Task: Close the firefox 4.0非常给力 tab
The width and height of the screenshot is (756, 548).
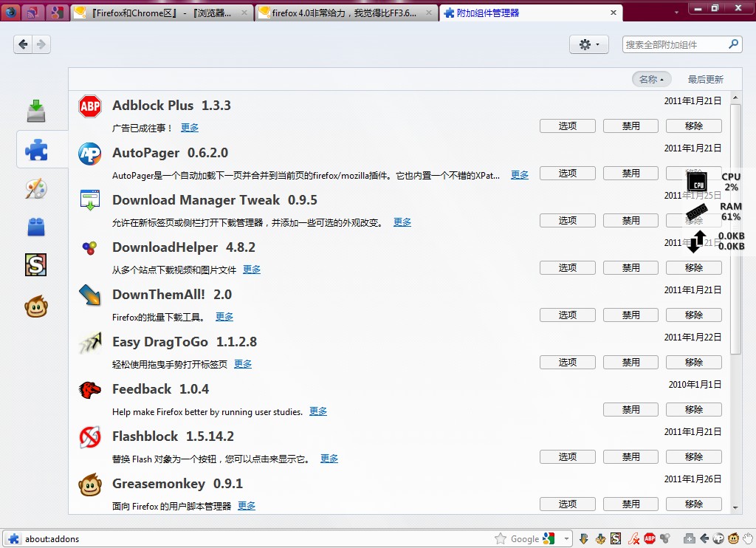Action: 429,13
